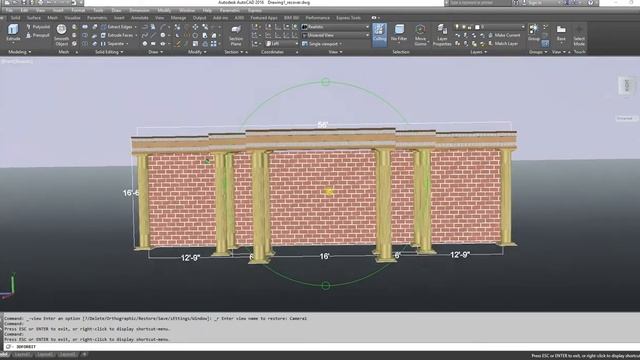Expand the Groups panel

tap(538, 52)
